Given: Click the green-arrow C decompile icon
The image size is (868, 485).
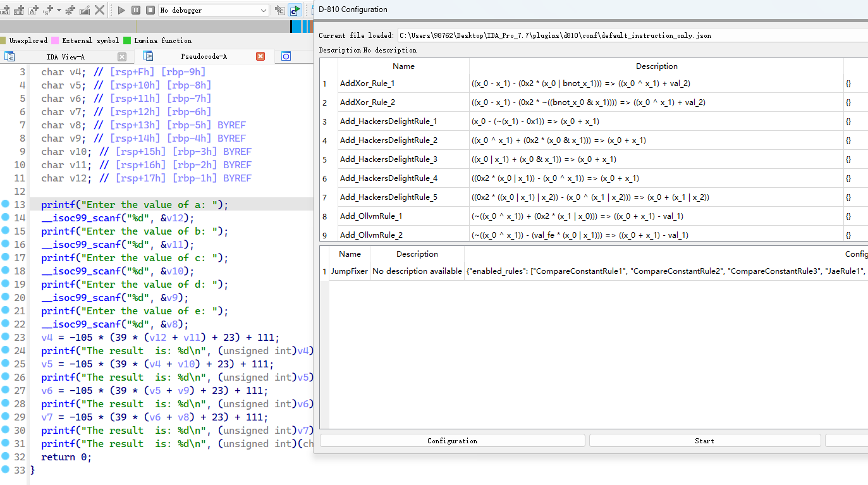Looking at the screenshot, I should coord(295,10).
